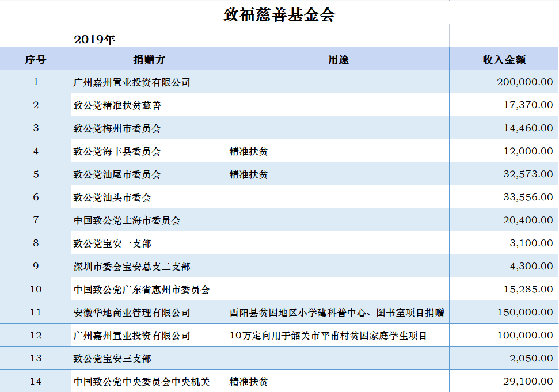Select donor cell in row 1 广州嘉州置业投资有限公司
Screen dimensions: 559x392
pos(149,82)
